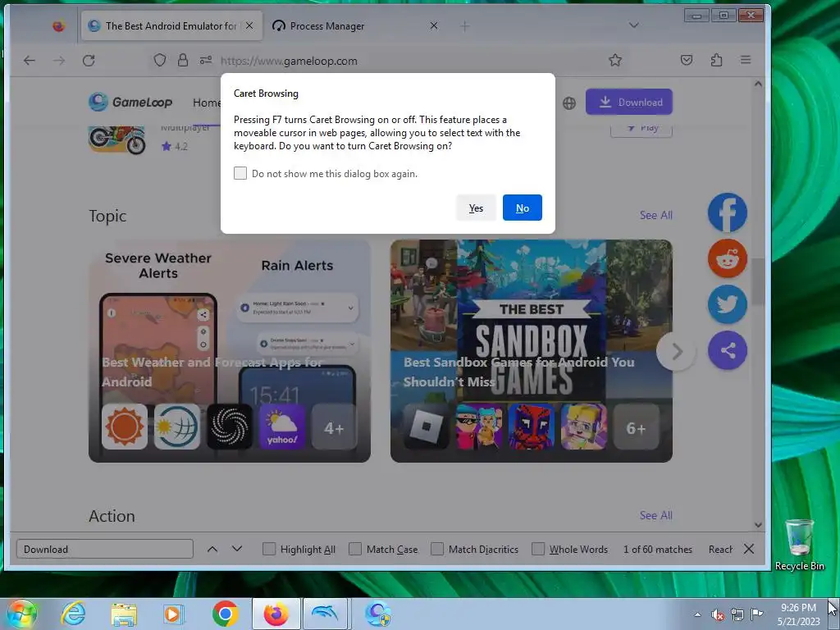Share page on Twitter
This screenshot has height=630, width=840.
728,304
